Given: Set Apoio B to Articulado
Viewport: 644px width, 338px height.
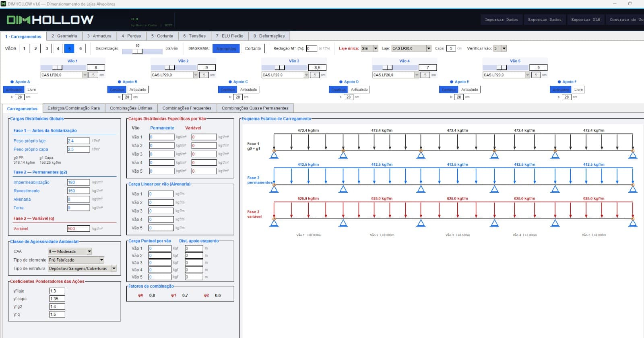Looking at the screenshot, I should pyautogui.click(x=138, y=90).
